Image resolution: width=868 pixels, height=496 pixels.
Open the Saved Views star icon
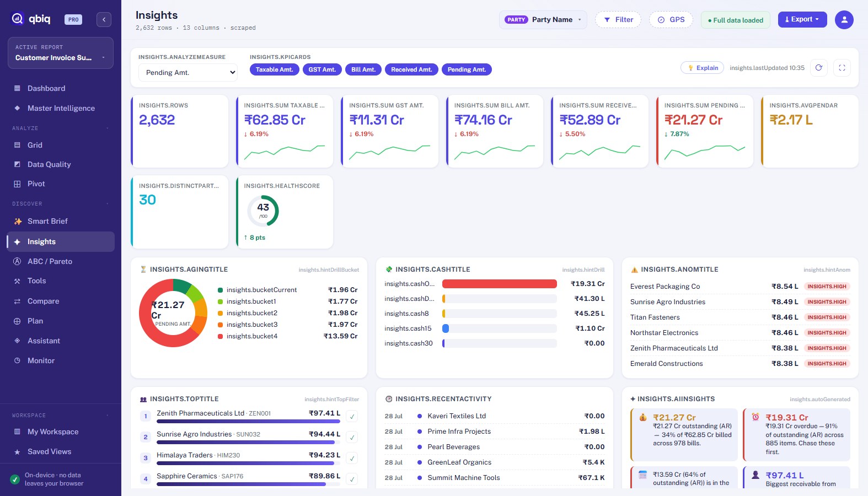pyautogui.click(x=17, y=451)
